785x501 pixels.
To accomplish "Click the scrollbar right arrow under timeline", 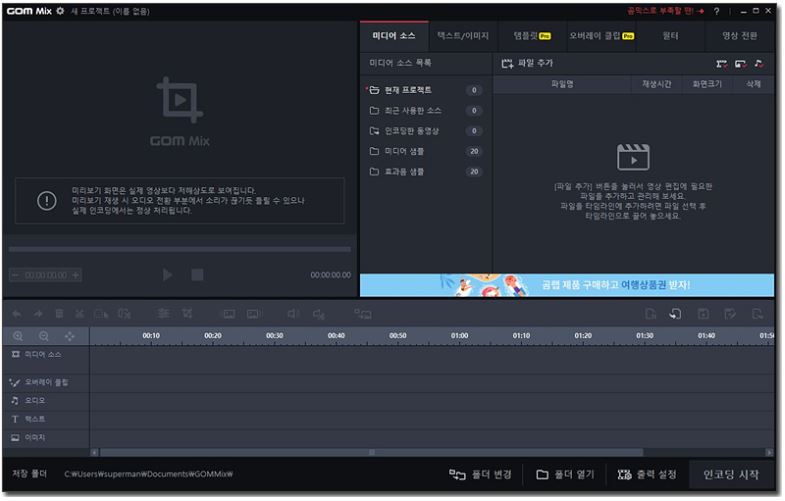I will (x=769, y=452).
